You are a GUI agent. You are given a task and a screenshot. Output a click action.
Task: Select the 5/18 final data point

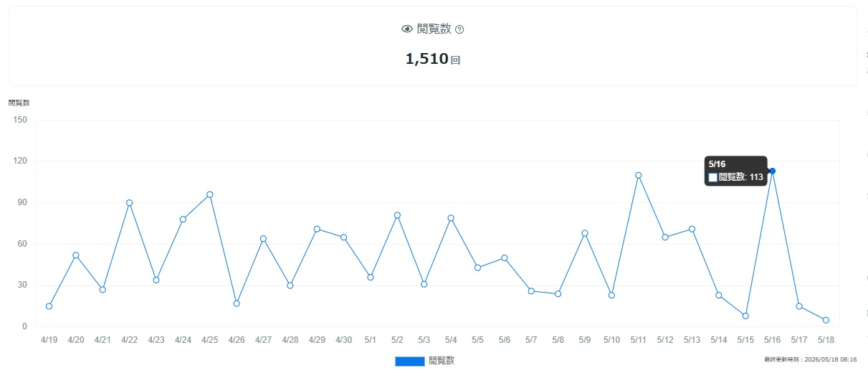point(826,320)
